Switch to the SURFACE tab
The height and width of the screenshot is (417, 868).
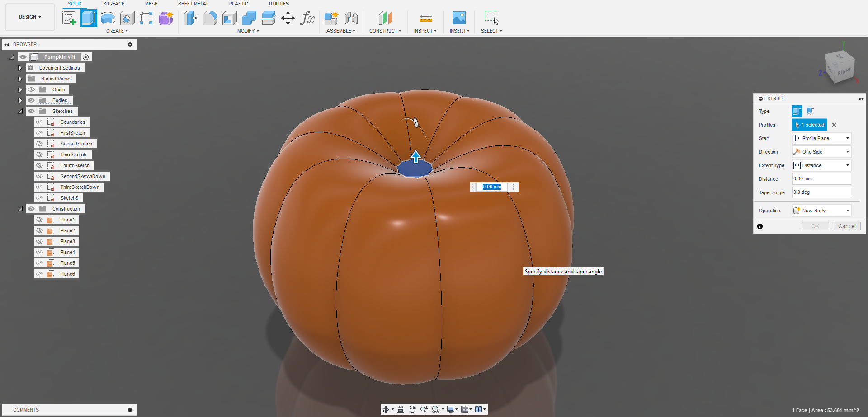click(113, 4)
